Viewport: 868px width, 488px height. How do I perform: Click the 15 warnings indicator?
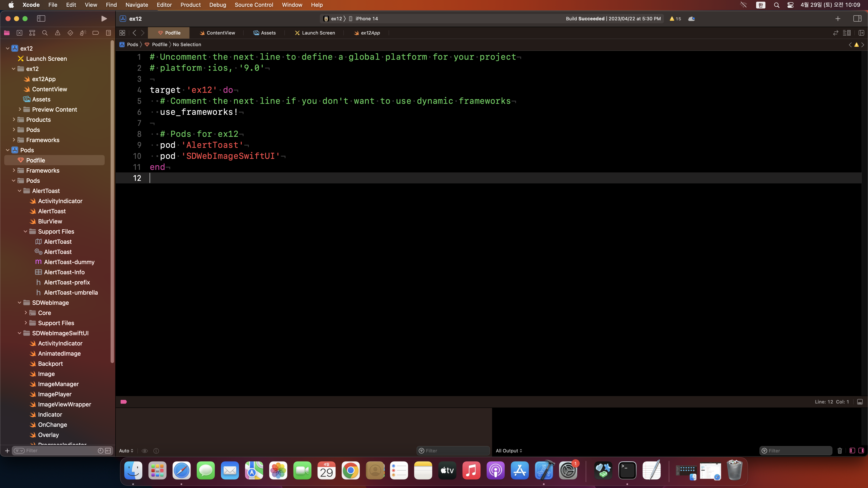(675, 18)
